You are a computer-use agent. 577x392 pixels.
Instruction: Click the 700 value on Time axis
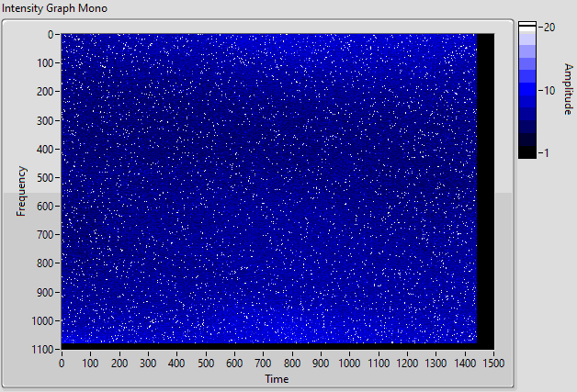[263, 364]
